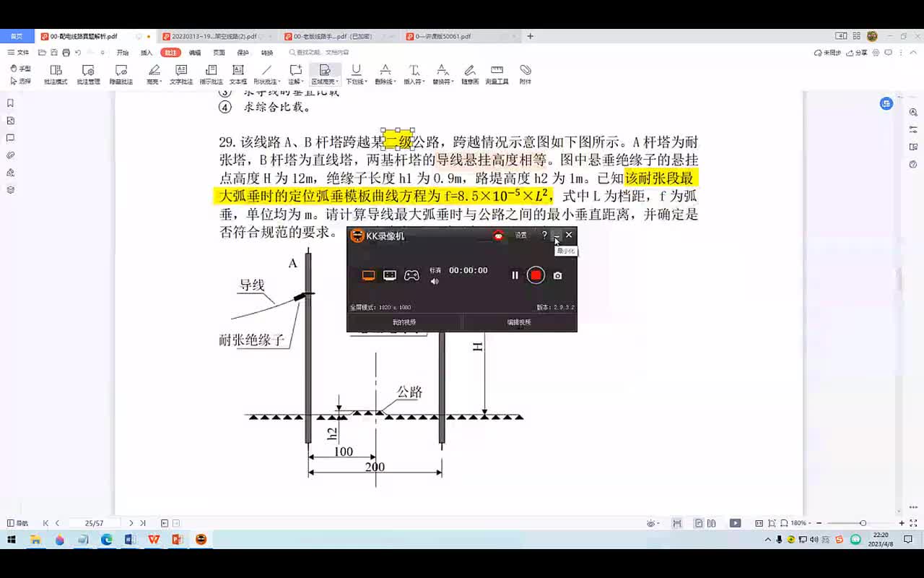Take a screenshot with KK camera icon
The width and height of the screenshot is (924, 578).
[557, 275]
